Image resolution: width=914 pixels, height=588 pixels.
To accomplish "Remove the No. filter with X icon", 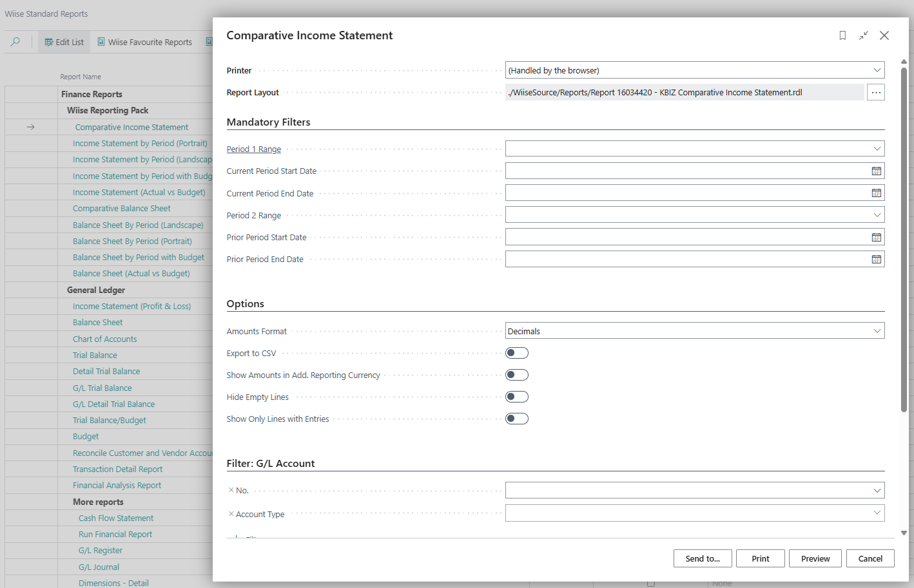I will 231,490.
